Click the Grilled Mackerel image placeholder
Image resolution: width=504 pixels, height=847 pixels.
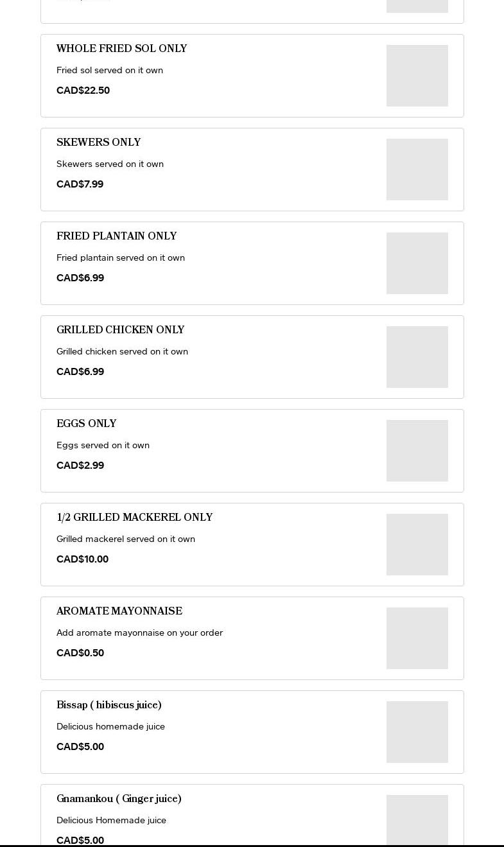pos(417,545)
